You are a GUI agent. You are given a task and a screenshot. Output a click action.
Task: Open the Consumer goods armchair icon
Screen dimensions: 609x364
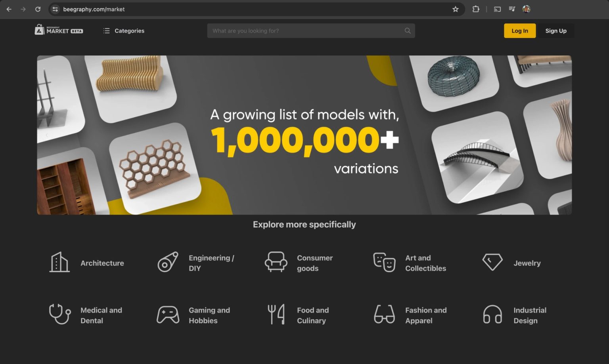pyautogui.click(x=276, y=262)
